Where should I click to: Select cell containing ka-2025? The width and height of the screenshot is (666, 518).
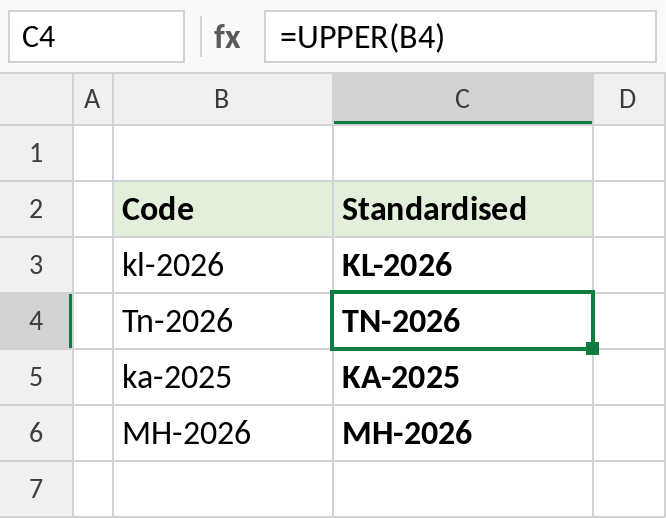[223, 377]
